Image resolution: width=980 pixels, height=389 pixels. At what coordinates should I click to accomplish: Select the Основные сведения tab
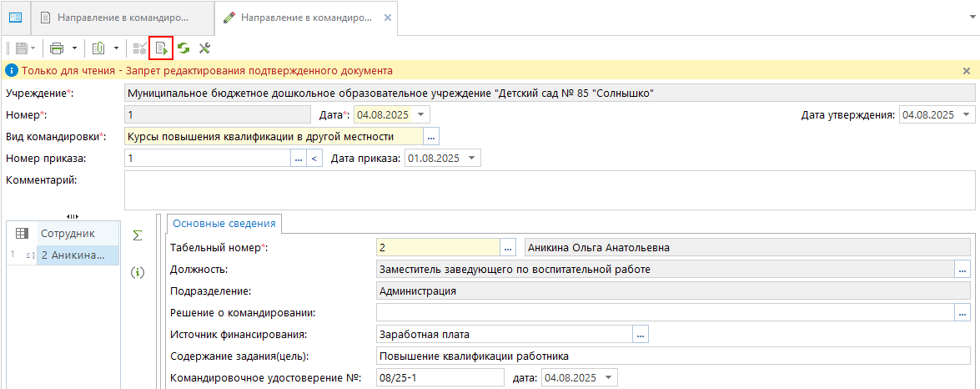tap(224, 224)
